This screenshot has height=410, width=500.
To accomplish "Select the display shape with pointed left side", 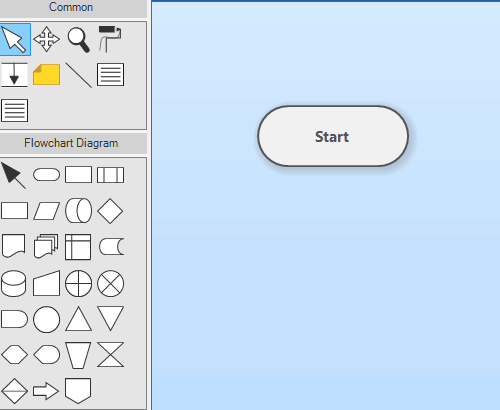I will pyautogui.click(x=47, y=355).
